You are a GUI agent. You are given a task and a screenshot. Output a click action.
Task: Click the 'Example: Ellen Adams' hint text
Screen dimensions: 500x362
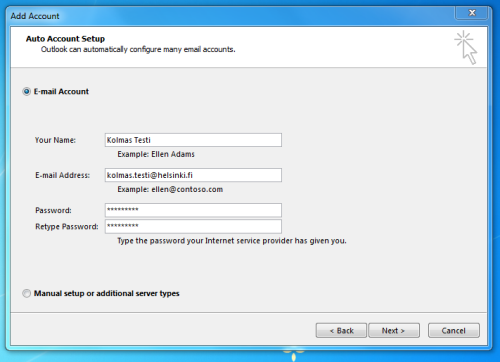pyautogui.click(x=156, y=154)
